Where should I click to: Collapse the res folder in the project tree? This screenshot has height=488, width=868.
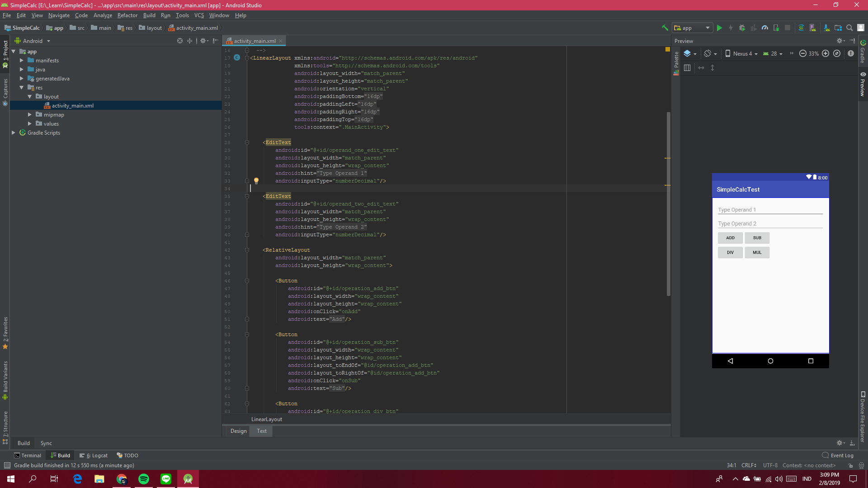point(22,87)
